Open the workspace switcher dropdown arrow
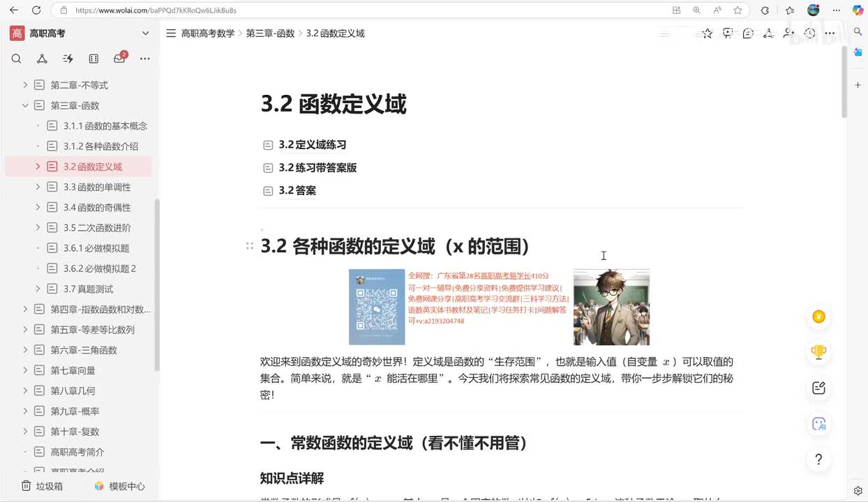Image resolution: width=868 pixels, height=502 pixels. pyautogui.click(x=145, y=33)
